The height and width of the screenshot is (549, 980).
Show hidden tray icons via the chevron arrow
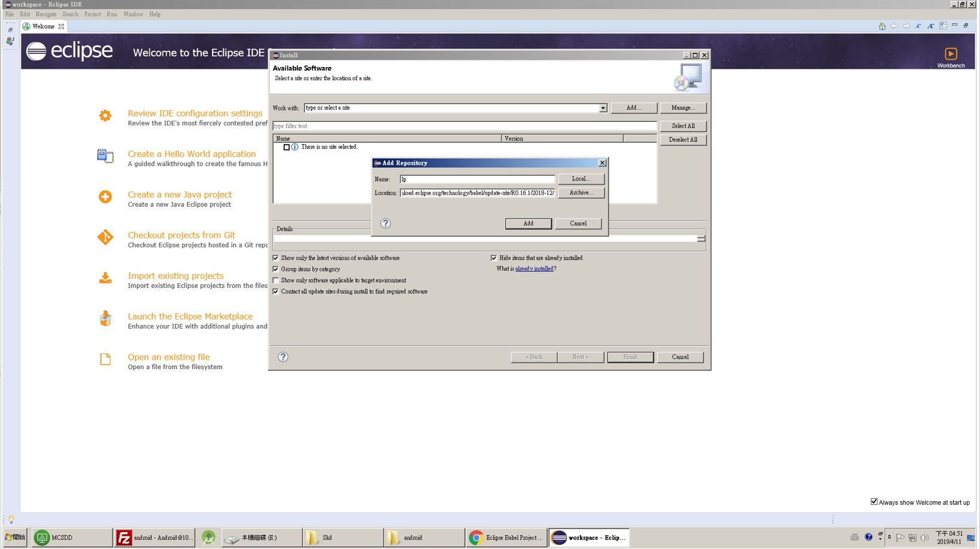coord(889,538)
